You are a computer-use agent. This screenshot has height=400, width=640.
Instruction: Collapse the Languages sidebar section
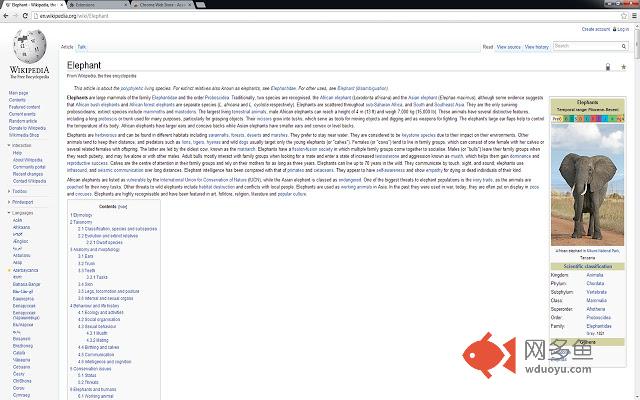point(20,213)
